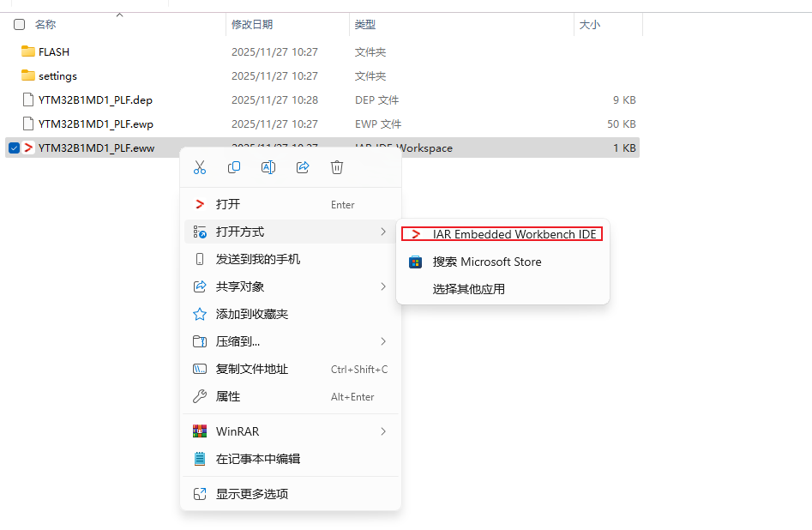The height and width of the screenshot is (530, 812).
Task: Uncheck the YTM32B1MD1_PLF.eww file checkbox
Action: 14,148
